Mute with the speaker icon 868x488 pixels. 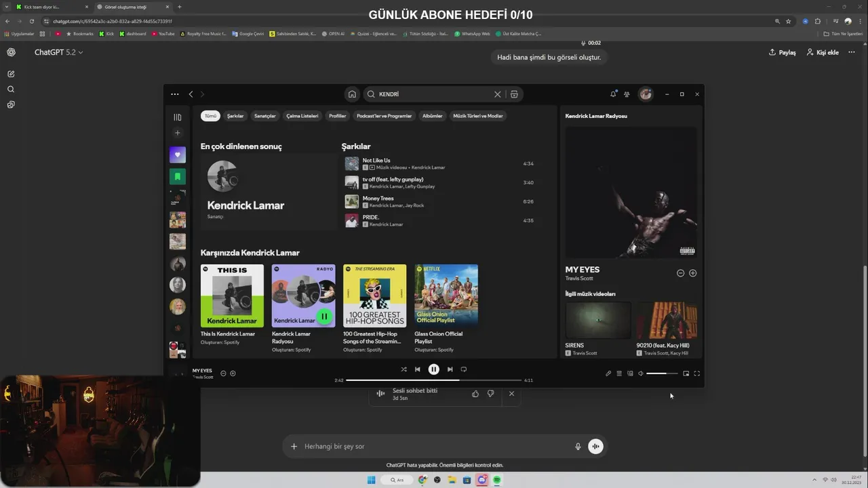click(641, 373)
